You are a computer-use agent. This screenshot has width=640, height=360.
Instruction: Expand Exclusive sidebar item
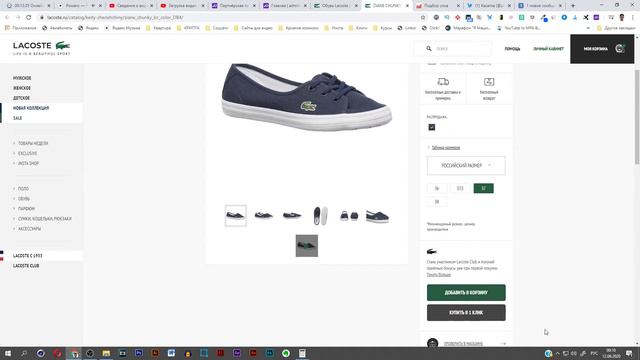pyautogui.click(x=27, y=153)
